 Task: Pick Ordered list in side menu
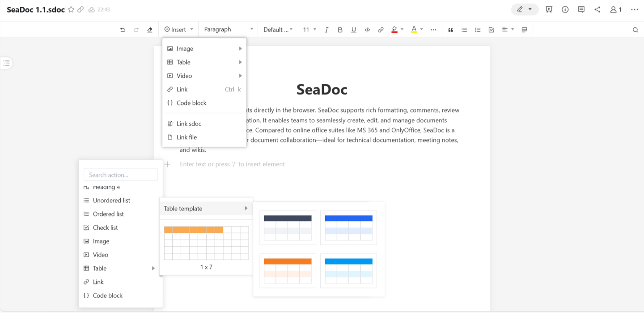point(120,214)
